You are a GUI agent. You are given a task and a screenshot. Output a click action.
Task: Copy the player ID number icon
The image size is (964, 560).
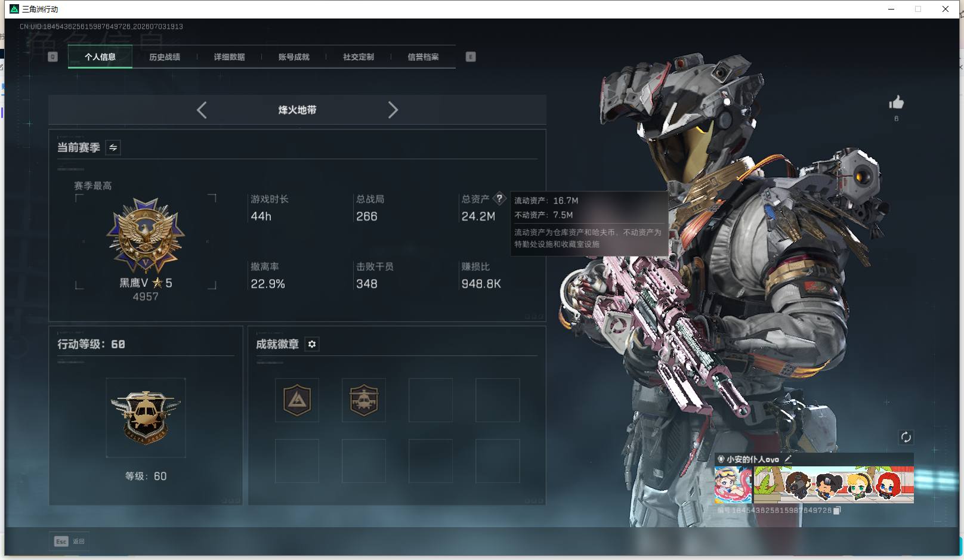837,511
